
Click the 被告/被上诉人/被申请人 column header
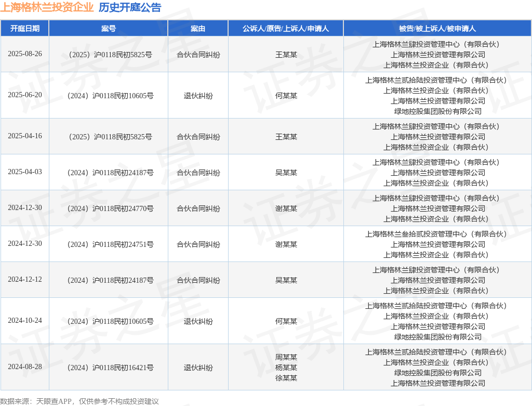click(x=437, y=29)
